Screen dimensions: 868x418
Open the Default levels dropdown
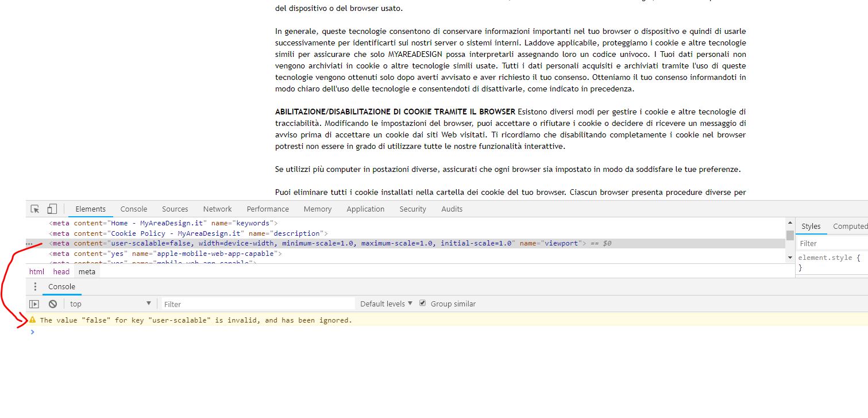coord(386,304)
